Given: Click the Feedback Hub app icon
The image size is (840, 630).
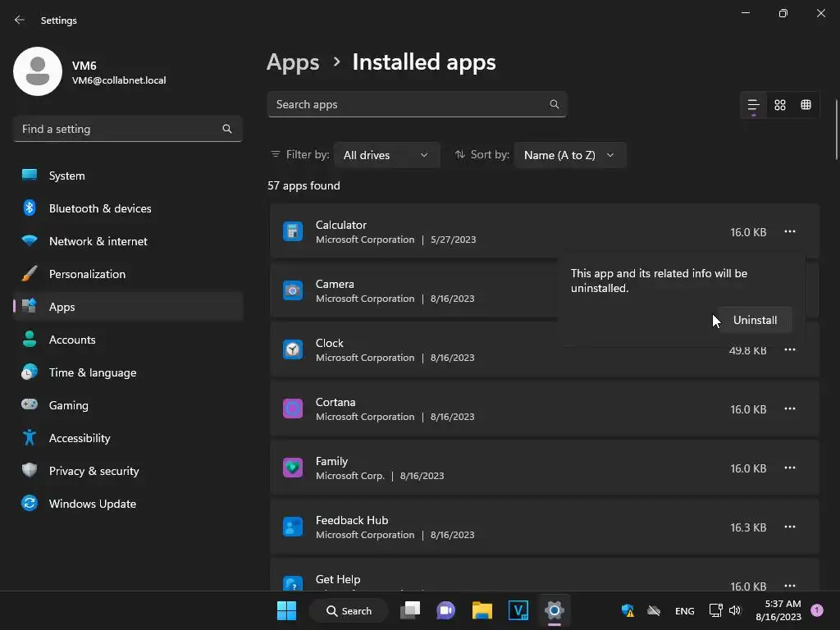Looking at the screenshot, I should tap(293, 527).
